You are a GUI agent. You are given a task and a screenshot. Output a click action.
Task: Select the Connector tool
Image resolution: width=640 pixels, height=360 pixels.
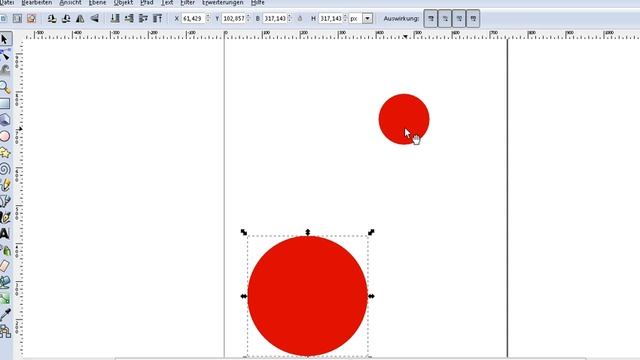tap(5, 331)
